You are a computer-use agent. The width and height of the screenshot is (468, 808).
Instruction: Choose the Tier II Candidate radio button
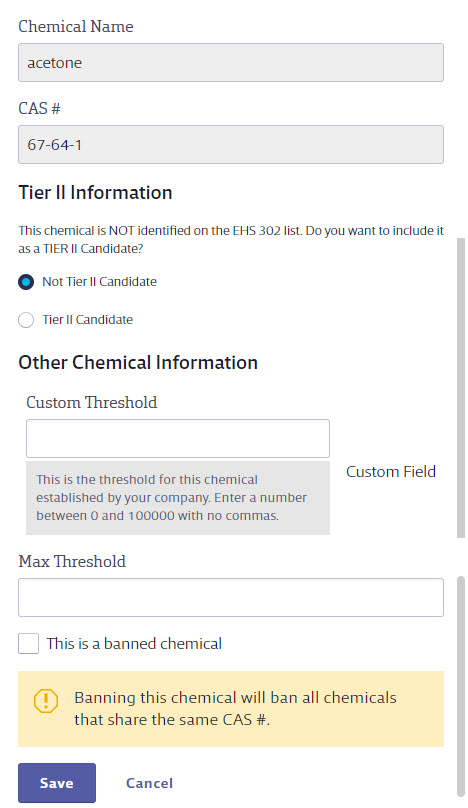pos(26,320)
